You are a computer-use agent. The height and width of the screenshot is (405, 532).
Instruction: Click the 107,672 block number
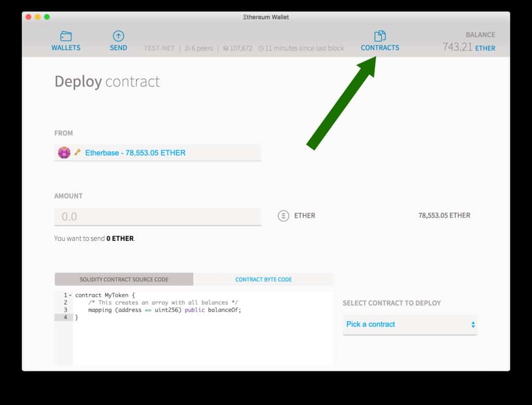tap(241, 48)
